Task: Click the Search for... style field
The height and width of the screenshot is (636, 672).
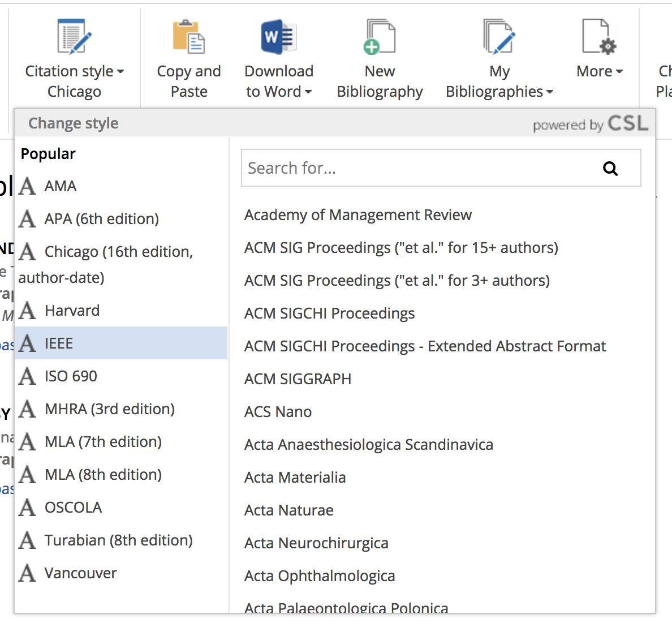Action: pyautogui.click(x=441, y=168)
